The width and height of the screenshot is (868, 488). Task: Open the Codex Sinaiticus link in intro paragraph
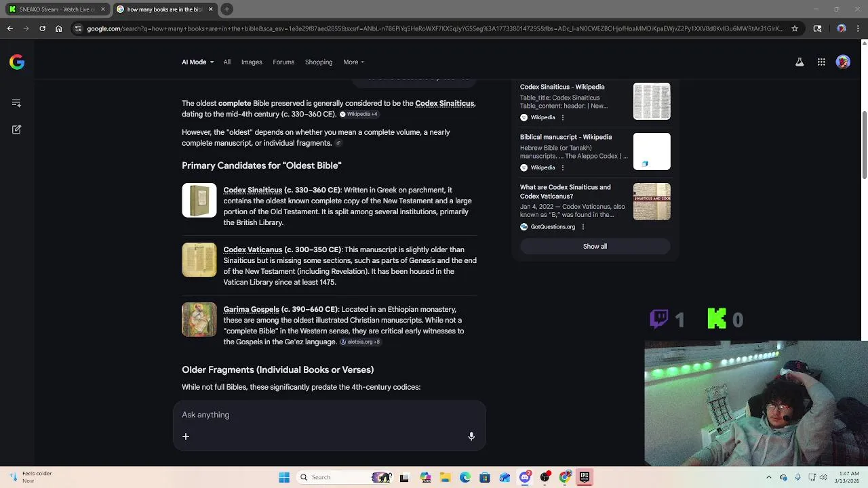(445, 103)
